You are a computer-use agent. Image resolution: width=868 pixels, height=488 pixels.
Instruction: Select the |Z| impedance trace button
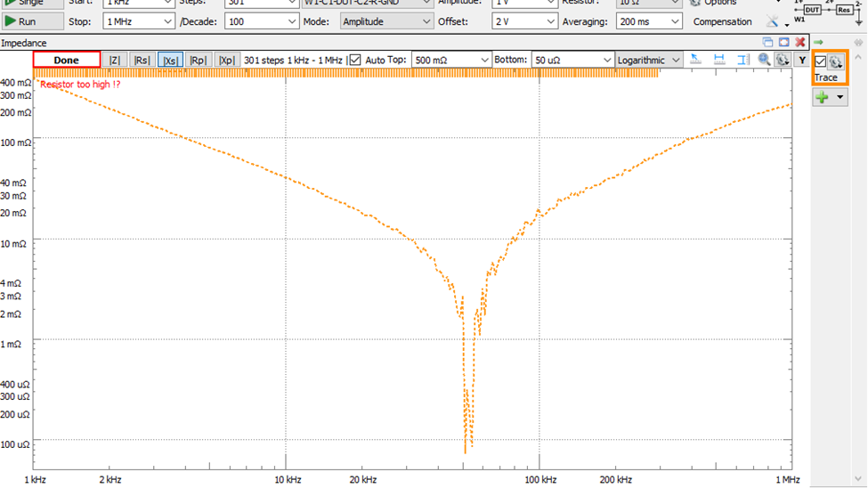click(x=114, y=60)
